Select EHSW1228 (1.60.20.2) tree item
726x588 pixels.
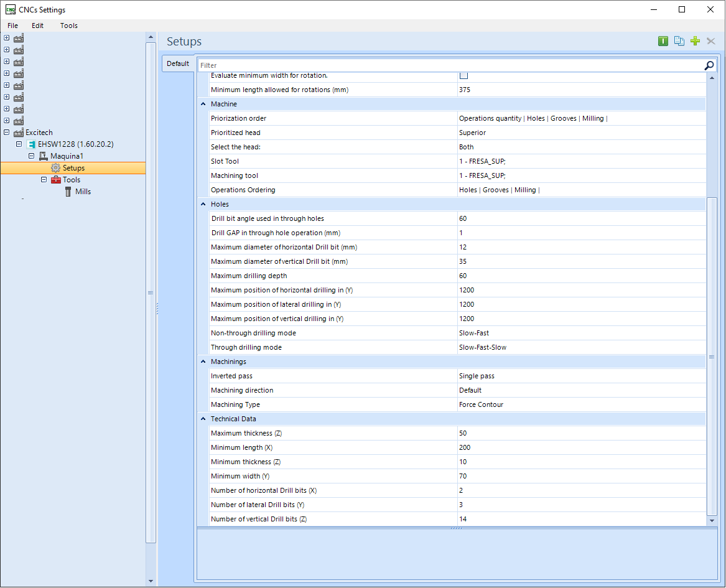[x=75, y=144]
